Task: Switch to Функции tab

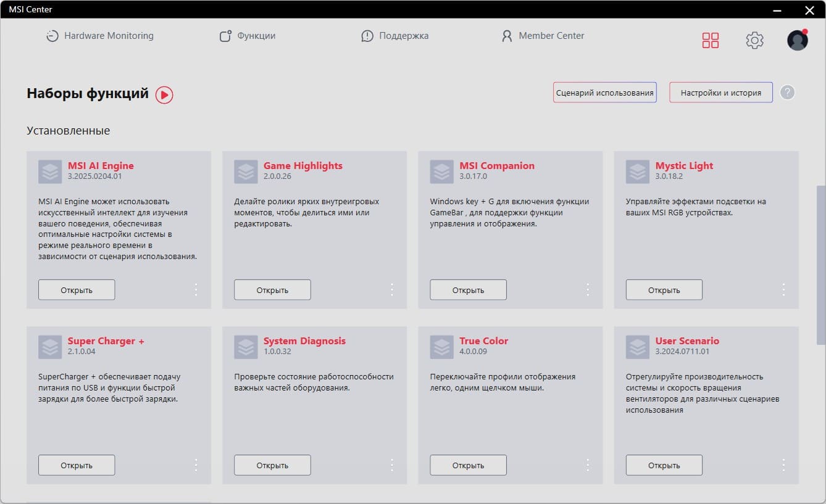Action: [x=248, y=36]
